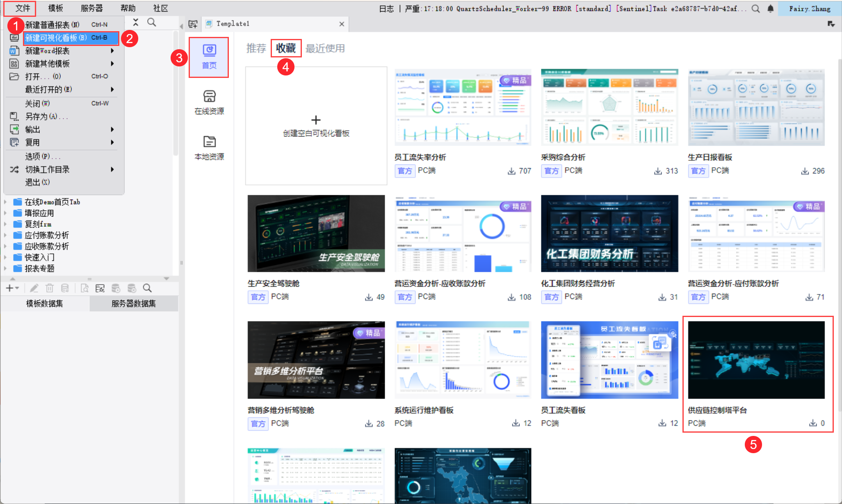Image resolution: width=842 pixels, height=504 pixels.
Task: Switch to the 最近使用 tab
Action: tap(325, 48)
